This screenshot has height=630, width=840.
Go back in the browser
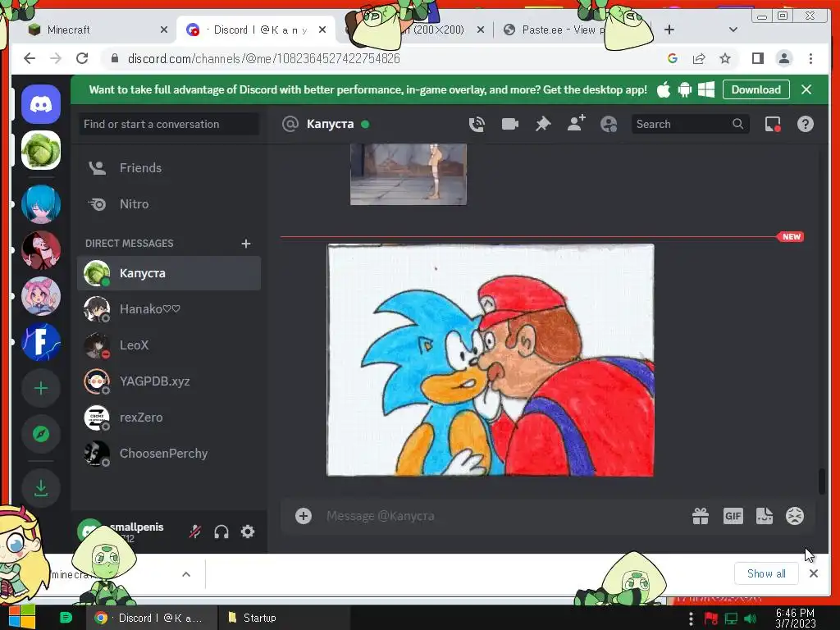pyautogui.click(x=30, y=58)
